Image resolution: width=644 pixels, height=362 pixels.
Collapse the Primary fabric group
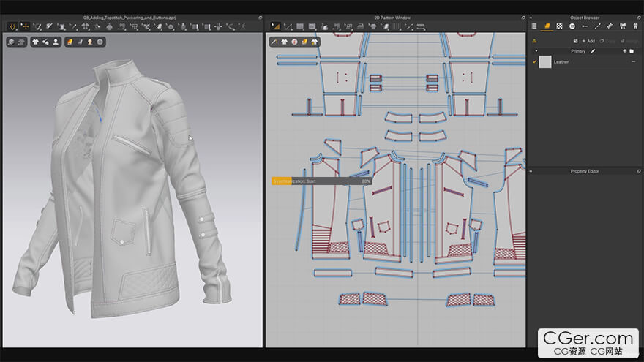(x=535, y=51)
